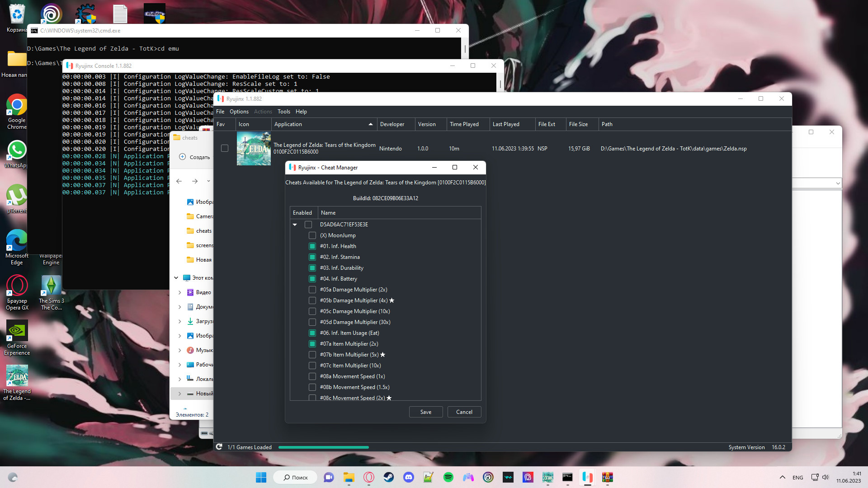The image size is (868, 488).
Task: Expand the Видео folder in tree
Action: [180, 292]
